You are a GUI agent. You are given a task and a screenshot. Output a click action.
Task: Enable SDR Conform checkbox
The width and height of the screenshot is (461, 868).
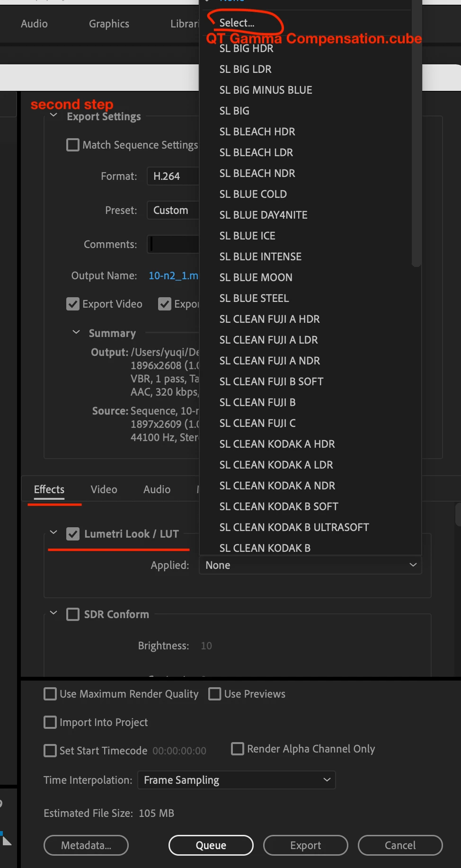click(73, 614)
